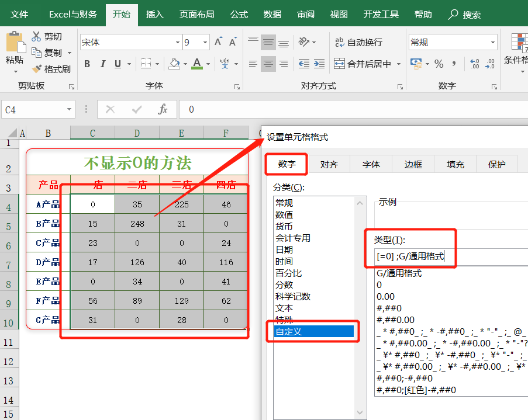
Task: Switch to the 边框 tab in Format Cells
Action: (x=413, y=165)
